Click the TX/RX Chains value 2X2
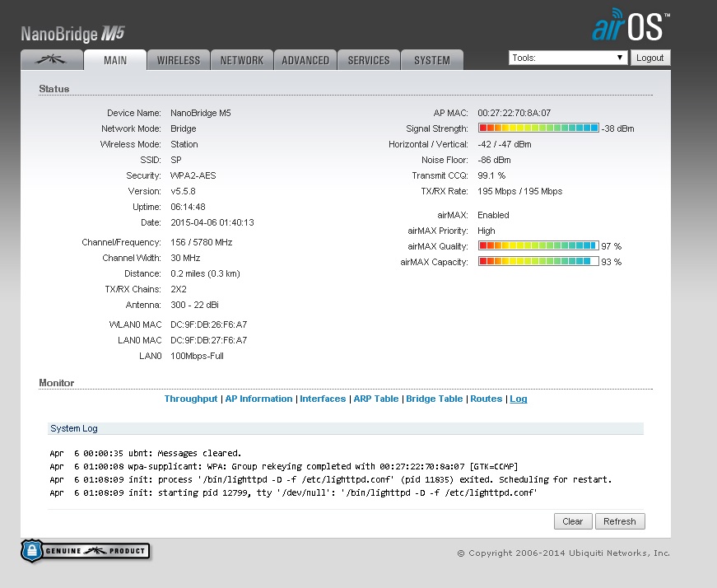The width and height of the screenshot is (717, 588). click(179, 289)
